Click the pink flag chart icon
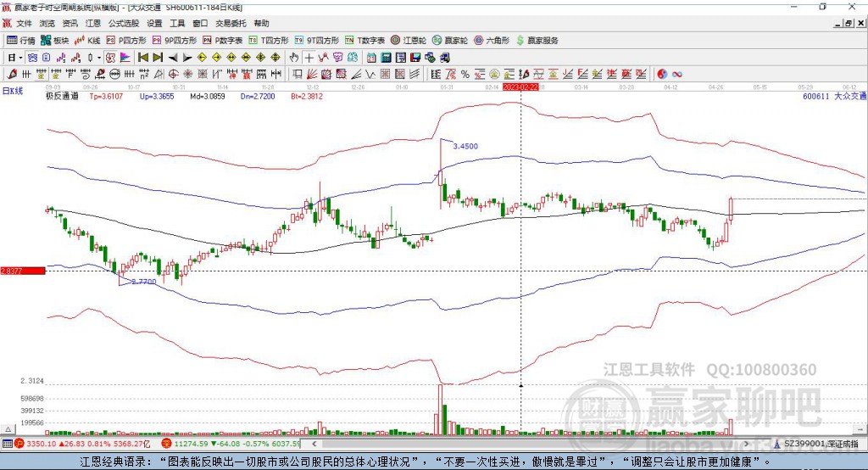The width and height of the screenshot is (868, 470). tap(125, 58)
